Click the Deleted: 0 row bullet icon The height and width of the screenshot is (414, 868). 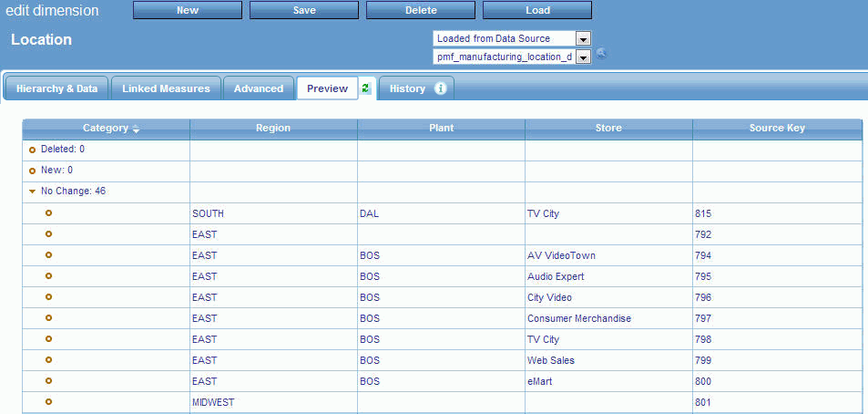click(x=32, y=150)
